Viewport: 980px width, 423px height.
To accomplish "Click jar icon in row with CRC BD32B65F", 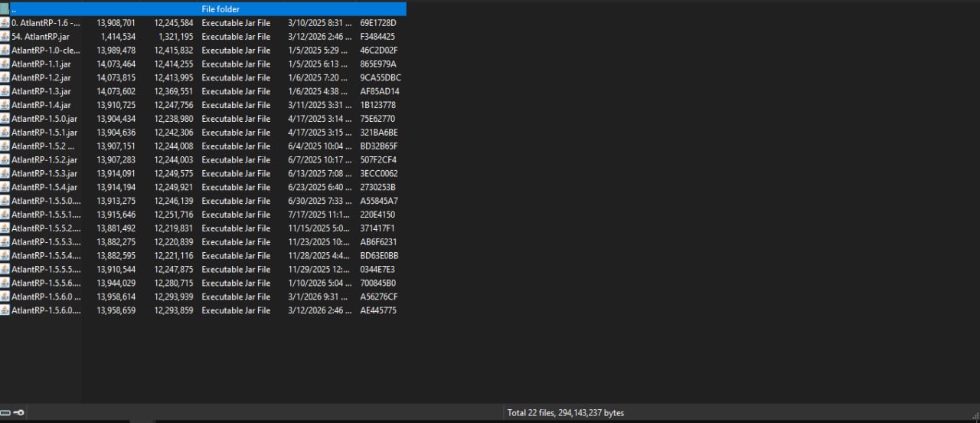I will point(5,146).
